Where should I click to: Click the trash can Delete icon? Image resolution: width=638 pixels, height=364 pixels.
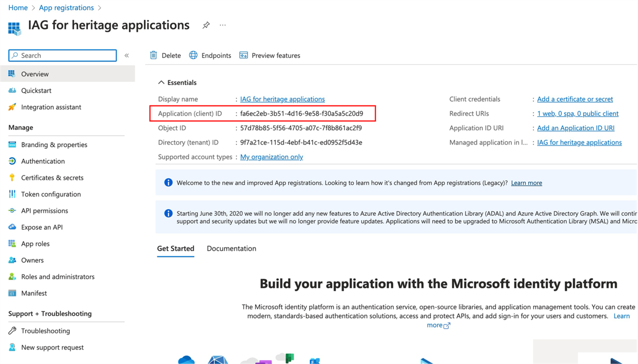(x=154, y=56)
